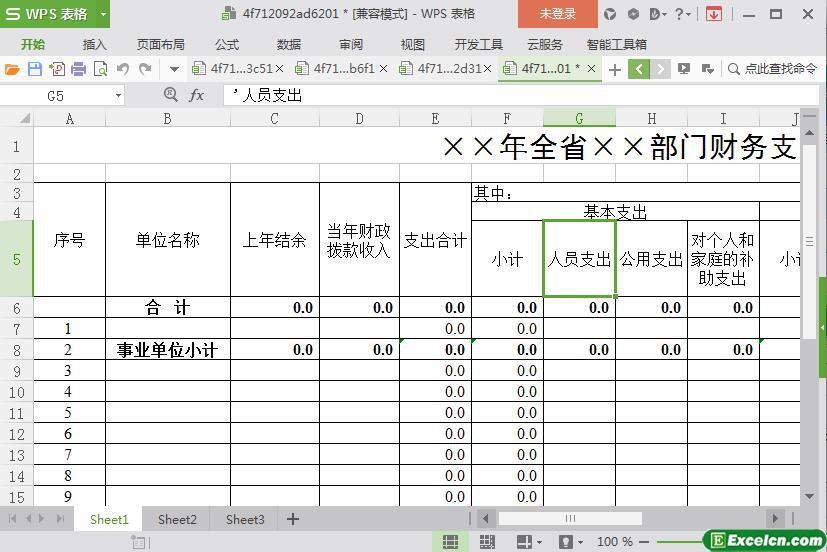Open the 云服务 ribbon tab
The image size is (827, 552).
pos(545,45)
